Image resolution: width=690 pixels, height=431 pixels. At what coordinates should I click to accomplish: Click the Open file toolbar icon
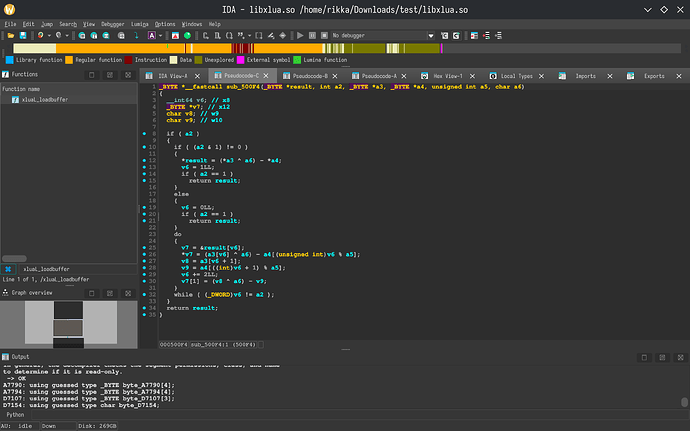click(x=10, y=35)
